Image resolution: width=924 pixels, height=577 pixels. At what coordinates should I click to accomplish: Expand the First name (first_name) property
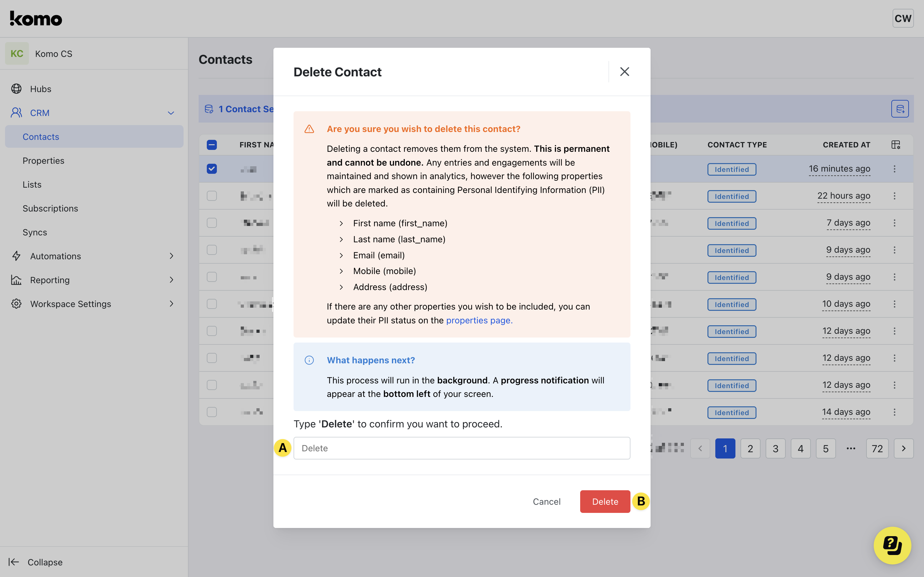[341, 223]
